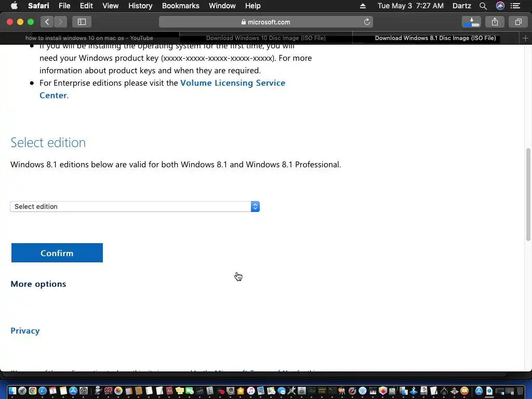The height and width of the screenshot is (399, 532).
Task: Open Wireless Diagnostics Wi-Fi icon in dock
Action: (362, 391)
